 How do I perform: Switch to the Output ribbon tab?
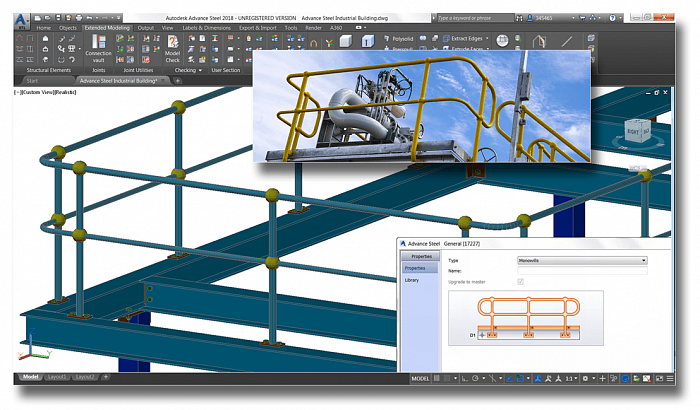[x=146, y=28]
